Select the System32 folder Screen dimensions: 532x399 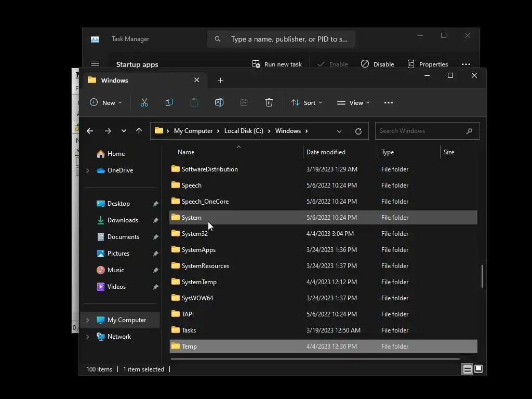coord(323,233)
